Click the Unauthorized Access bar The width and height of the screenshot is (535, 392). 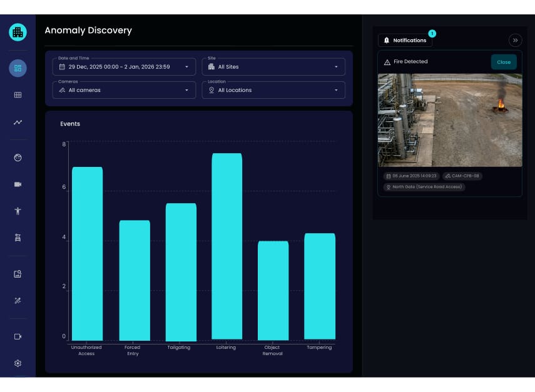(88, 254)
